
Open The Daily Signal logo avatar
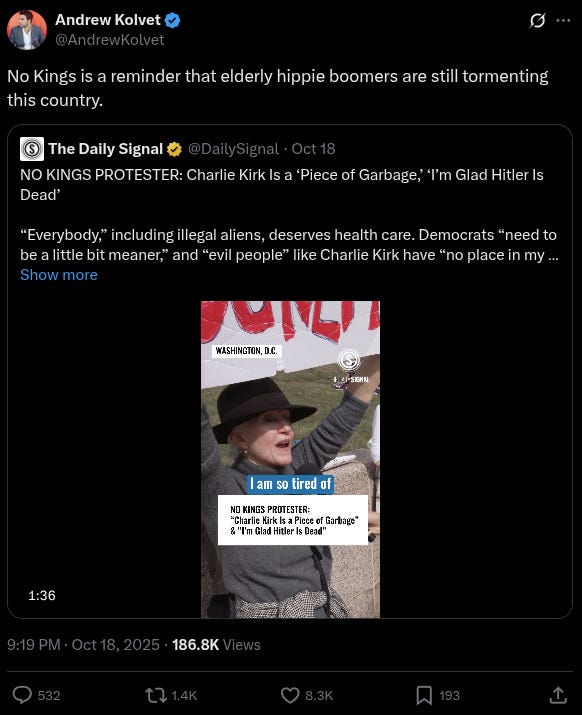(x=32, y=149)
